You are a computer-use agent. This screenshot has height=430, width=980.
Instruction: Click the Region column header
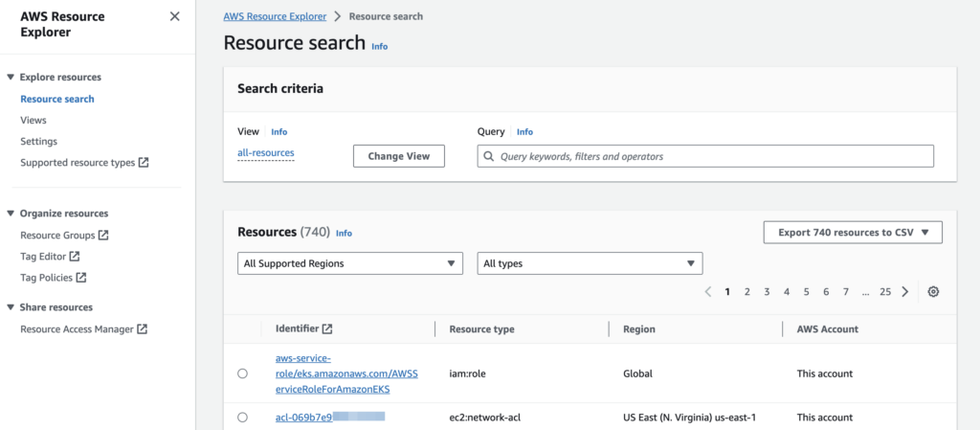click(x=639, y=328)
